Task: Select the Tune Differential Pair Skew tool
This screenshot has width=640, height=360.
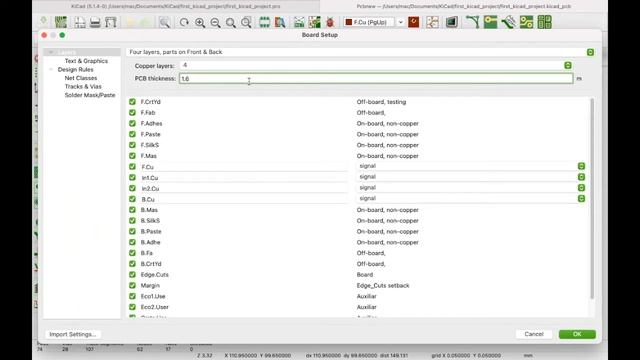Action: 544,22
